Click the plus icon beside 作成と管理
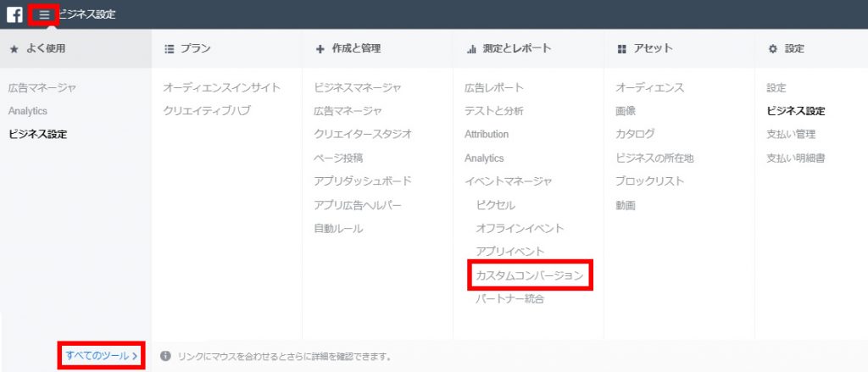 tap(320, 48)
